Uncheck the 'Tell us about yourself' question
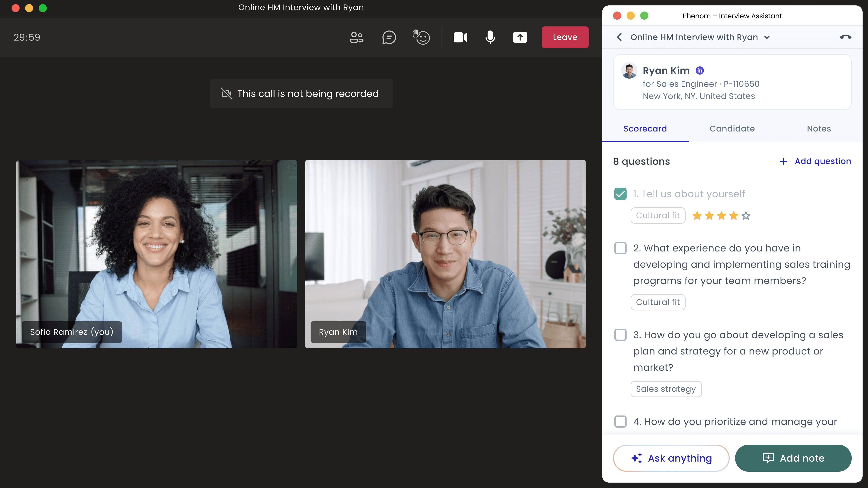The height and width of the screenshot is (488, 868). (x=620, y=194)
